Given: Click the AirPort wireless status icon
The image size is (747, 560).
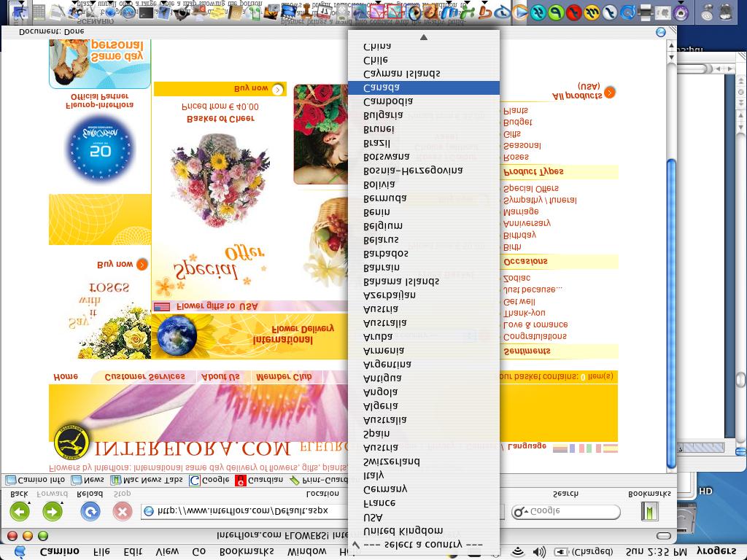Looking at the screenshot, I should click(x=517, y=551).
